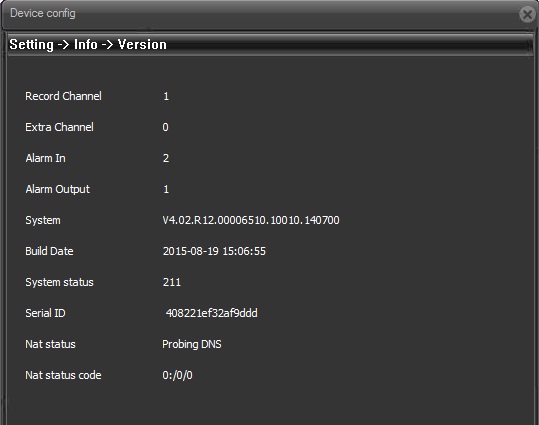Click the Alarm In label
Viewport: 539px width, 425px height.
(x=45, y=158)
